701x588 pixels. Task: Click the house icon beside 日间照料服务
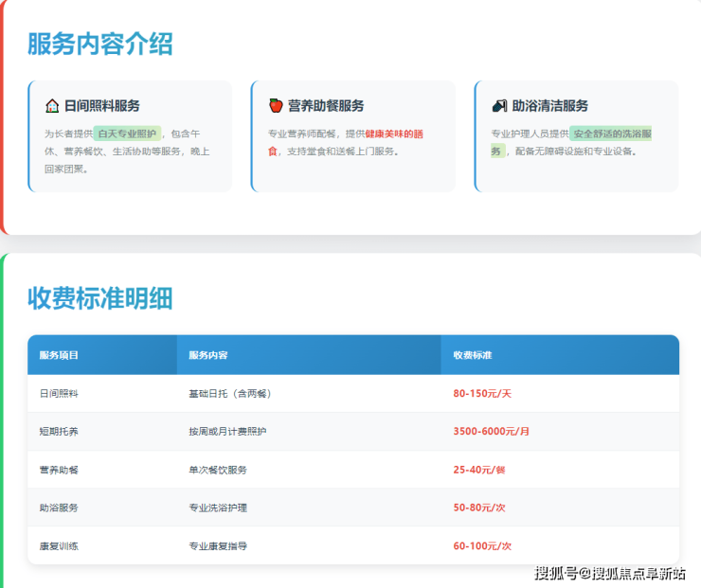coord(52,106)
